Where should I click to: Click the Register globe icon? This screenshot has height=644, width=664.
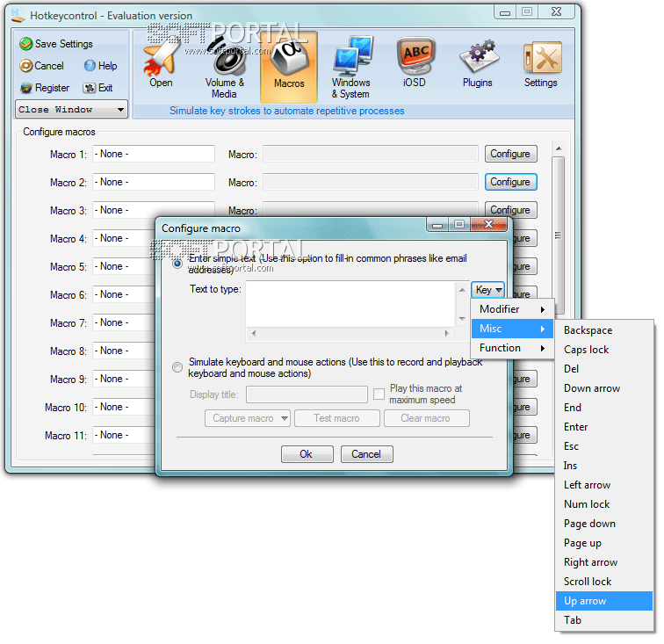pos(26,88)
